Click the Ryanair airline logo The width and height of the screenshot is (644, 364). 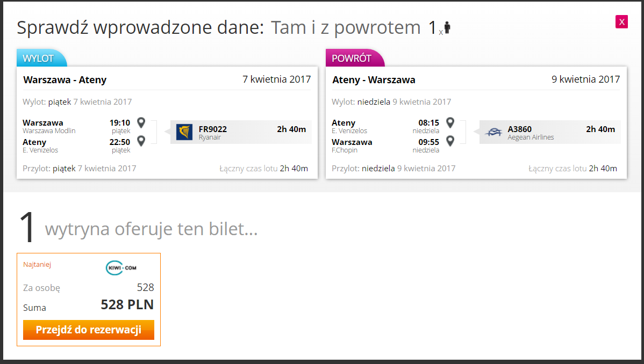tap(184, 132)
